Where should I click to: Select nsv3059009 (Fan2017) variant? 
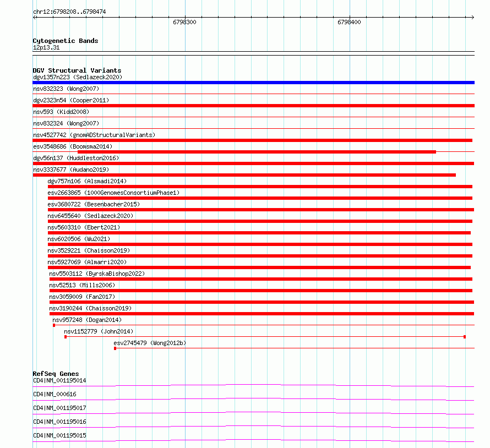82,297
